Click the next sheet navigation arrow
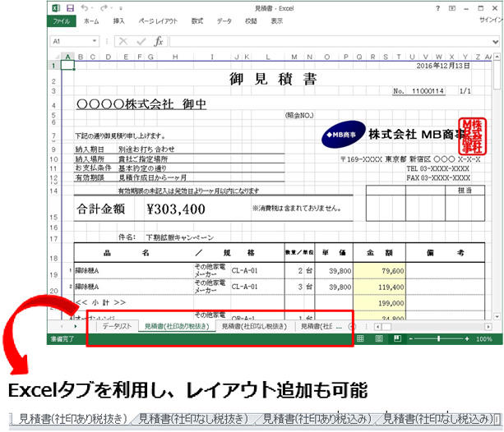Screen dimensions: 504x432 pyautogui.click(x=75, y=326)
